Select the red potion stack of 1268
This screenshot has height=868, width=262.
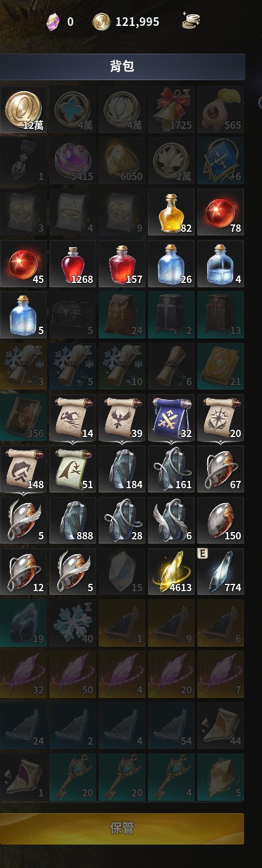(x=73, y=264)
